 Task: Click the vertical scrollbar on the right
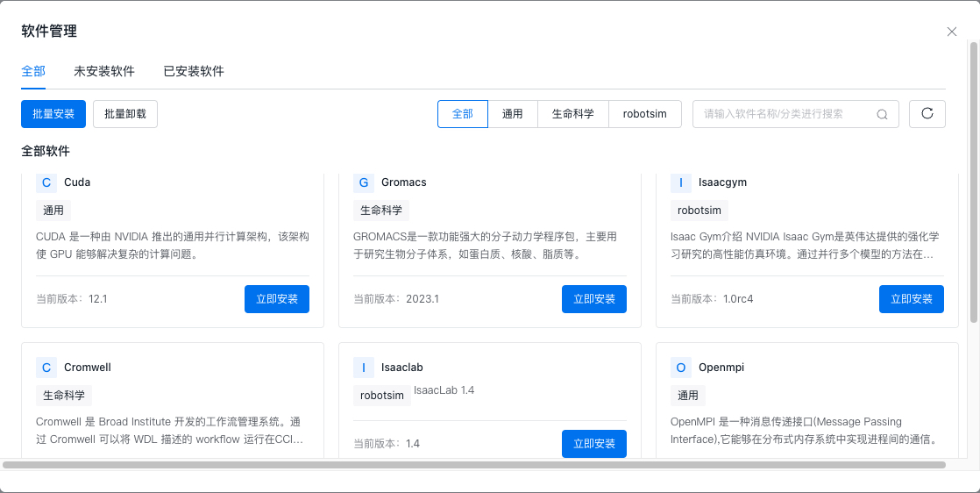tap(974, 182)
